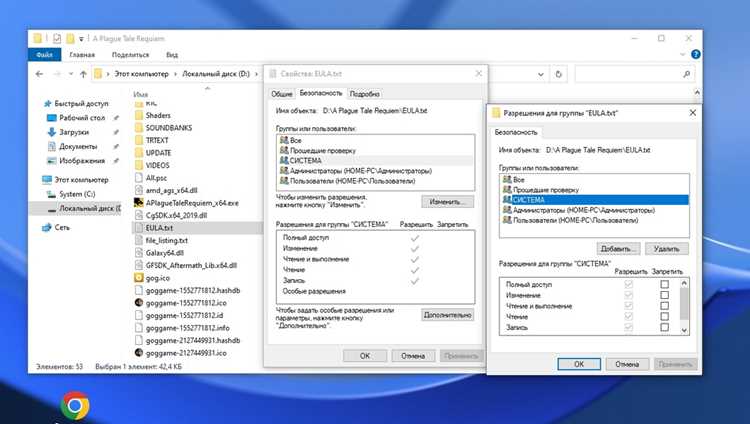Close the EULA.txt properties dialog
The width and height of the screenshot is (750, 424).
[479, 73]
